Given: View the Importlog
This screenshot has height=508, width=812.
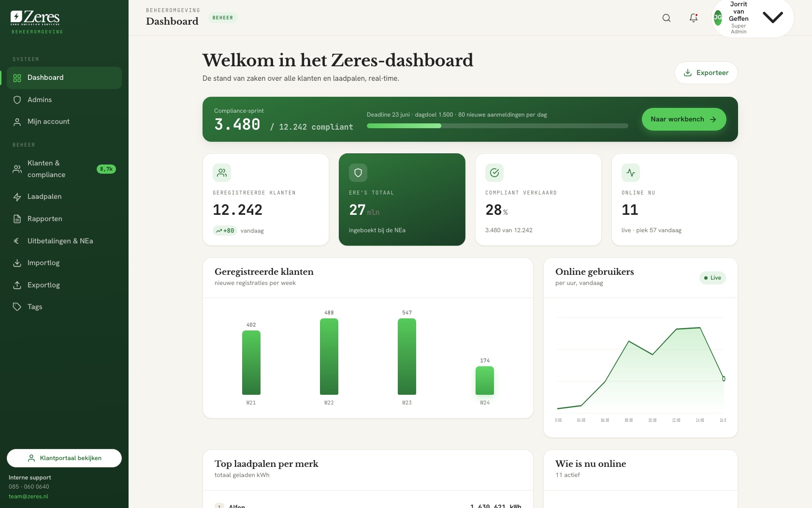Looking at the screenshot, I should click(x=64, y=263).
